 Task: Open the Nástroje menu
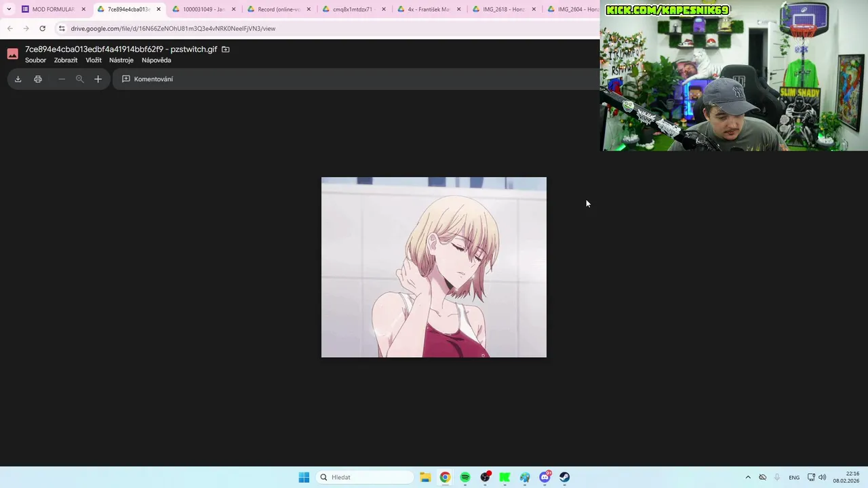[x=121, y=60]
